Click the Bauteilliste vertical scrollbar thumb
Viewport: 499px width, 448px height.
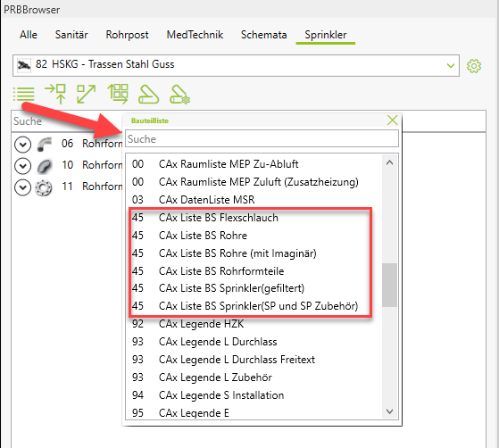click(x=389, y=285)
